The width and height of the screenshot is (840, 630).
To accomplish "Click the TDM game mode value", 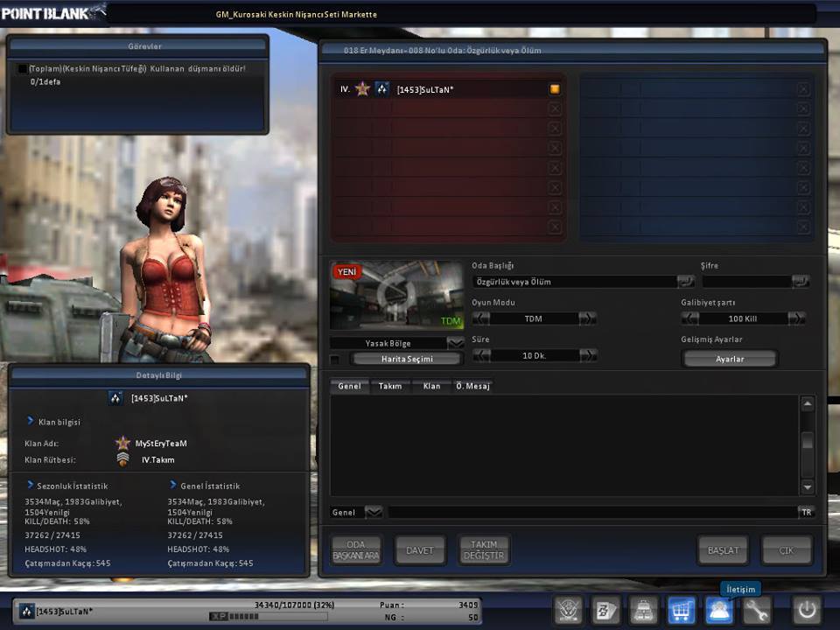I will click(534, 318).
